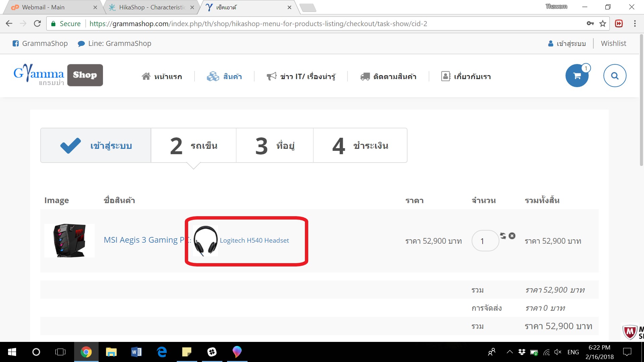644x362 pixels.
Task: Open Microsoft Word from the taskbar
Action: 136,352
